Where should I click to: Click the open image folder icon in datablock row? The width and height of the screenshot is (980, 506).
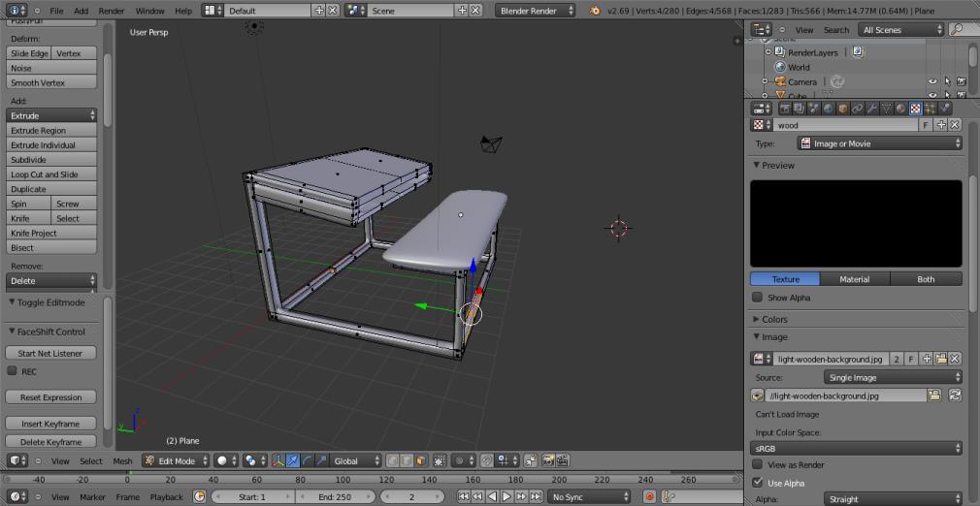pyautogui.click(x=940, y=360)
